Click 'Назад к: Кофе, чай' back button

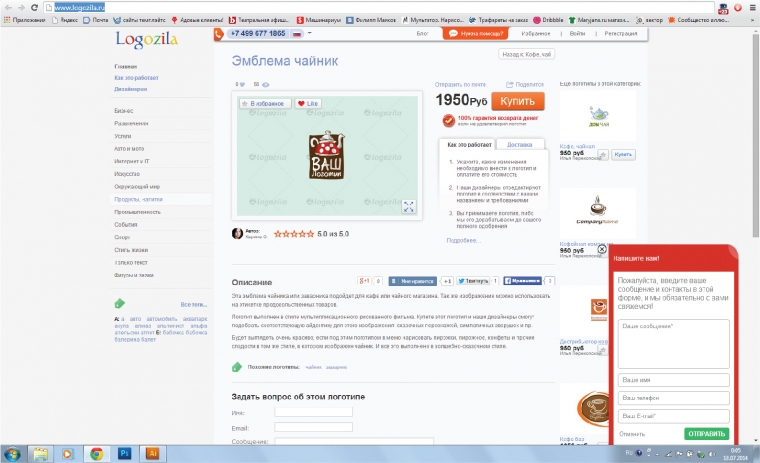526,55
